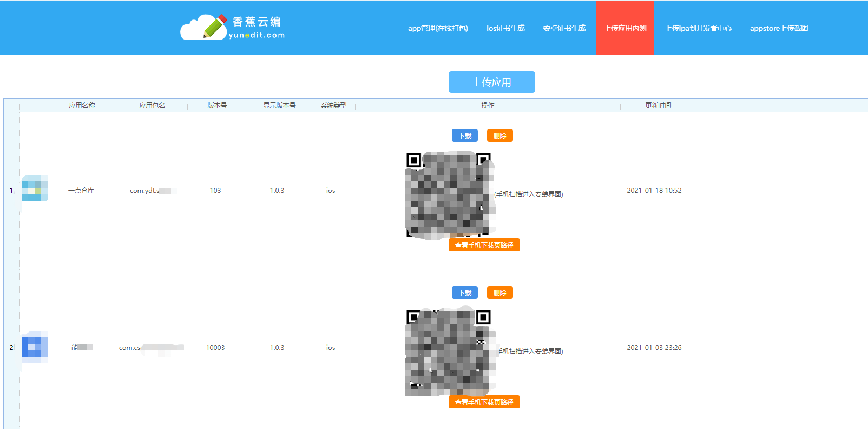Open the 上传ipa到开发者中心 menu item
The height and width of the screenshot is (429, 868).
point(698,28)
